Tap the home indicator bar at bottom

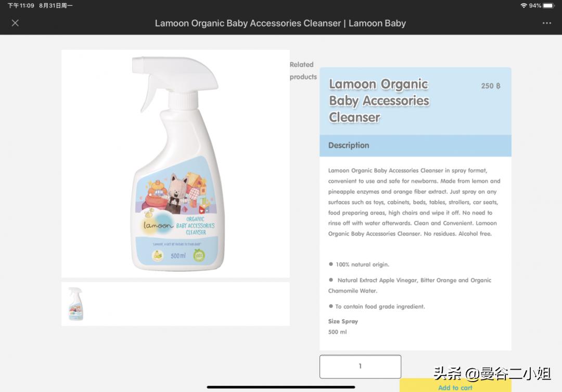pos(281,387)
